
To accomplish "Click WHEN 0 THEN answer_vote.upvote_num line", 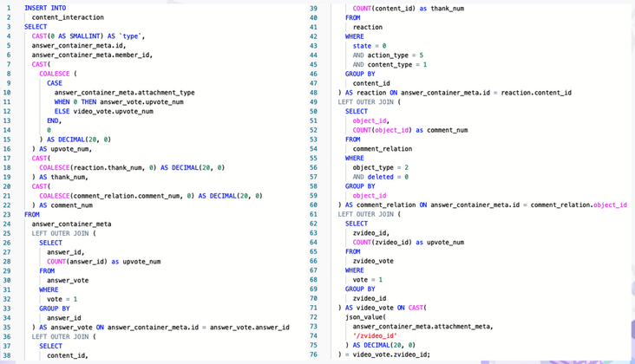I will tap(119, 102).
